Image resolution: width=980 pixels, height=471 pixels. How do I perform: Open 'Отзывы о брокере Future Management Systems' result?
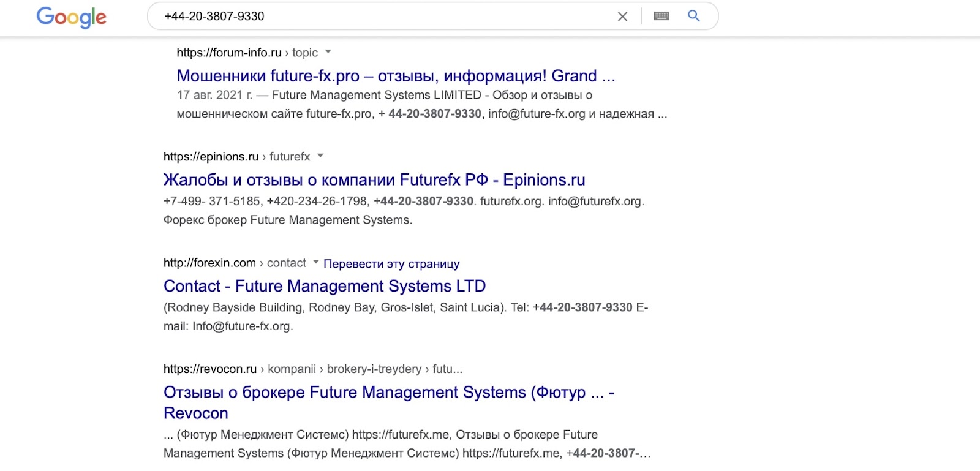pos(388,402)
